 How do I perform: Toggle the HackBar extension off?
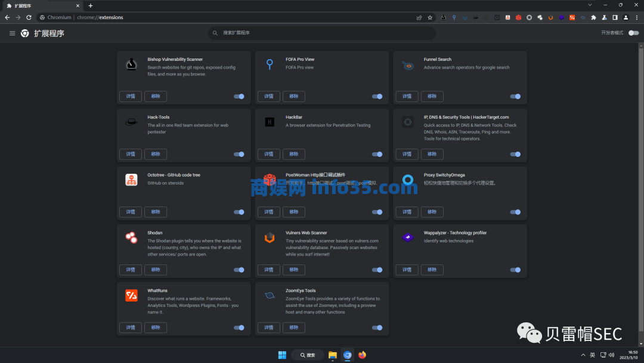pyautogui.click(x=377, y=155)
